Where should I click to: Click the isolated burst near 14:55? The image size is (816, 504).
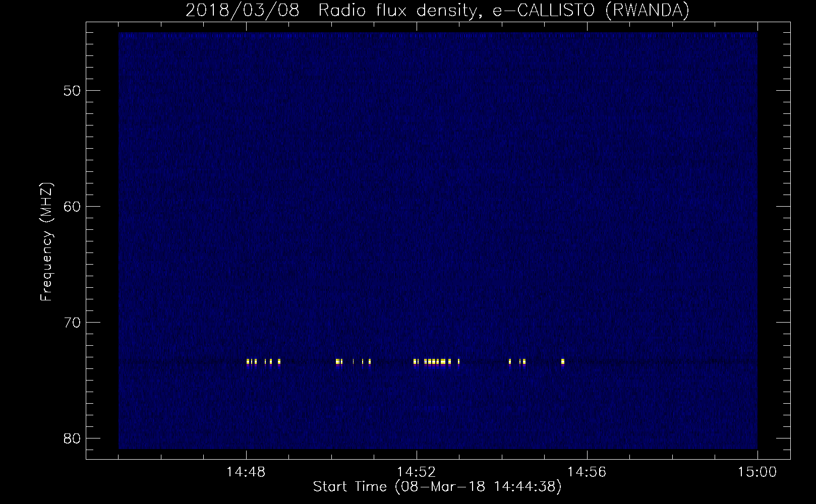pos(562,362)
